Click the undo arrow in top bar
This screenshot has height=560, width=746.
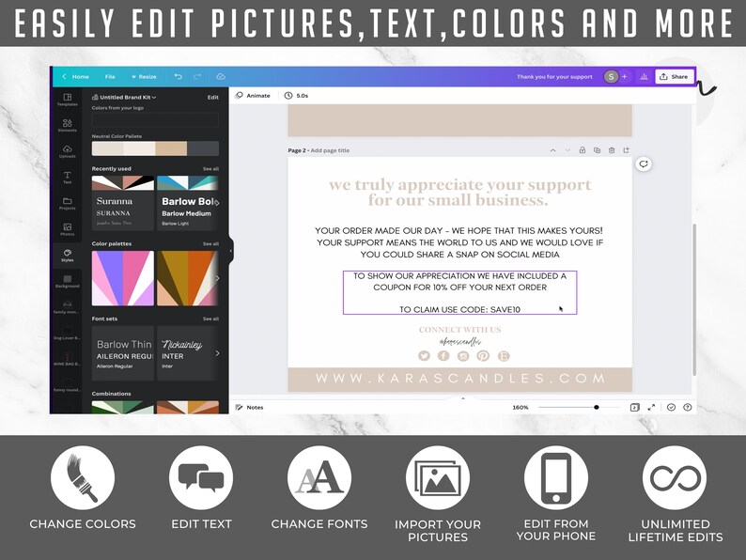coord(179,76)
